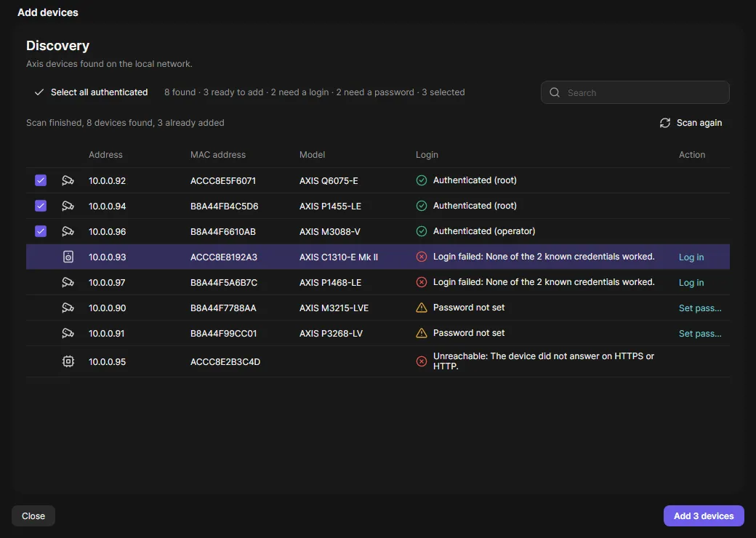Click Password not set text for 10.0.0.90
Image resolution: width=756 pixels, height=538 pixels.
coord(469,308)
